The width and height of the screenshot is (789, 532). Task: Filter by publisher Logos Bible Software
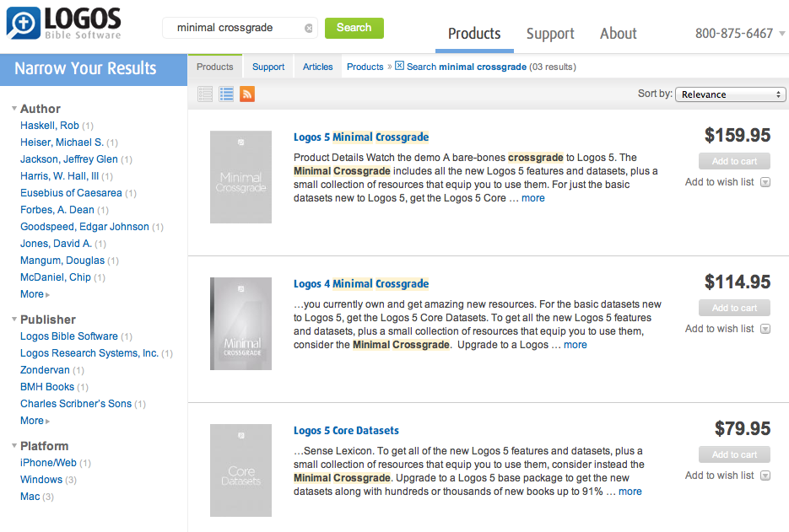[69, 336]
